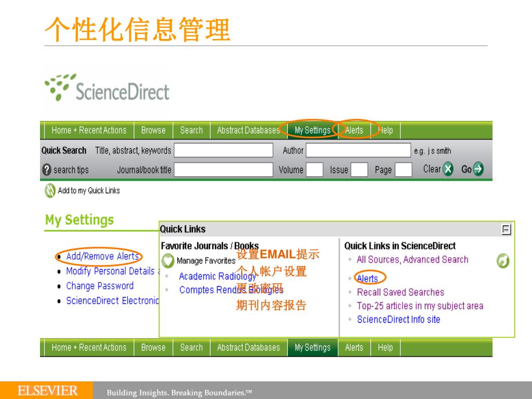Click the Add to my Quick Links text
The image size is (532, 399).
point(89,191)
